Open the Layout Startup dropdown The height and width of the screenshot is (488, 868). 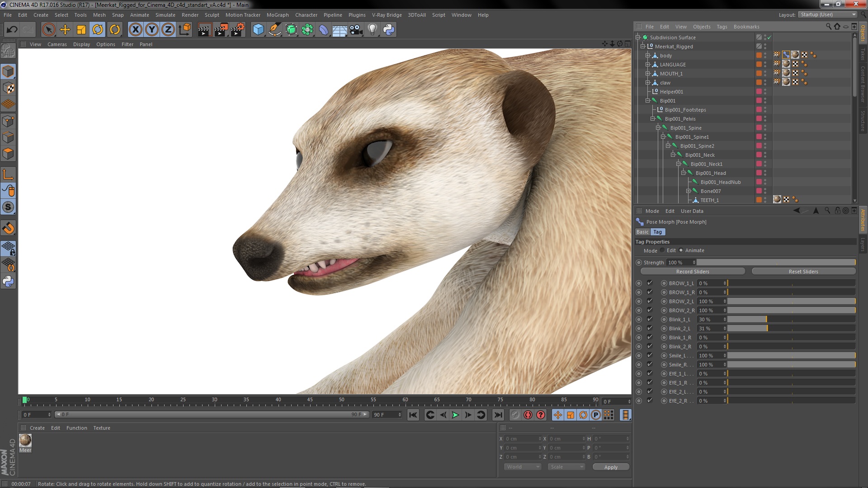point(827,15)
